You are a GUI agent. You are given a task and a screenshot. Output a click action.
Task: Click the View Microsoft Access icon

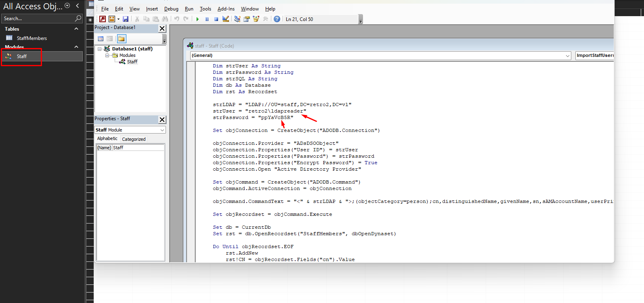tap(103, 19)
